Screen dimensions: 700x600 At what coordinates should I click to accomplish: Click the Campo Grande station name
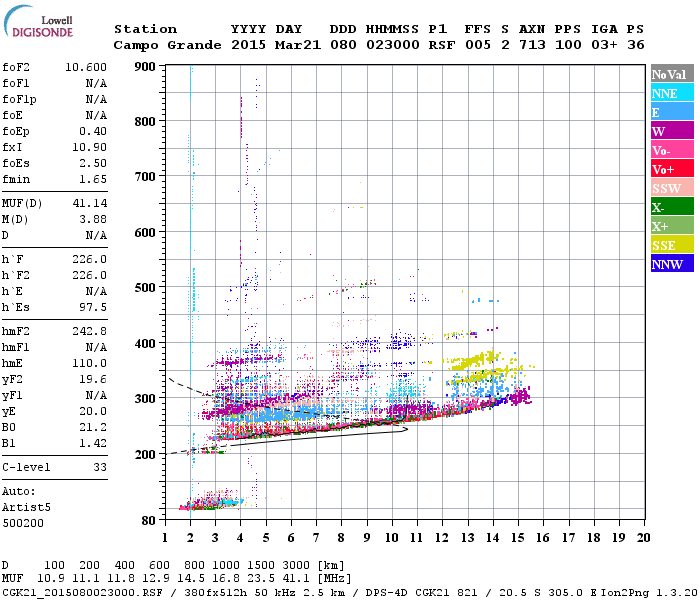tap(167, 45)
